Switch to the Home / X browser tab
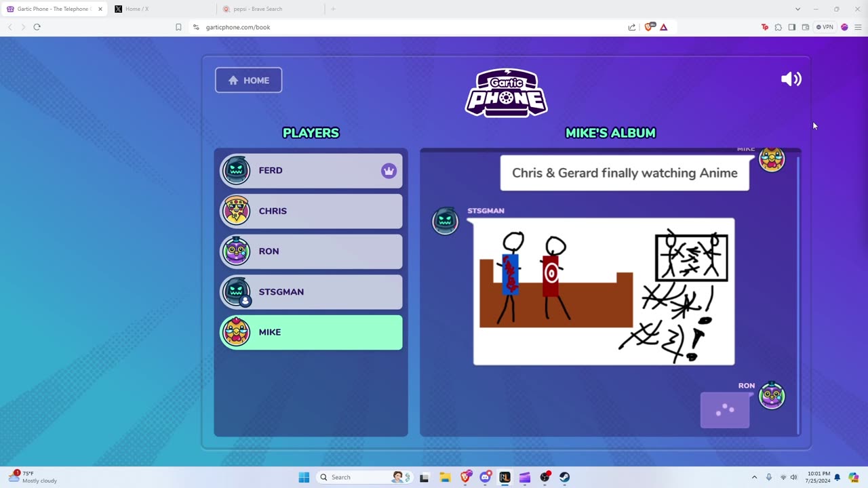The width and height of the screenshot is (868, 488). point(161,9)
